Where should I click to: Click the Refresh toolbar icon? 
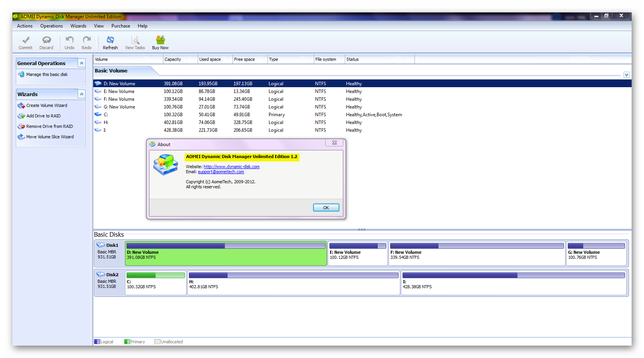(110, 40)
